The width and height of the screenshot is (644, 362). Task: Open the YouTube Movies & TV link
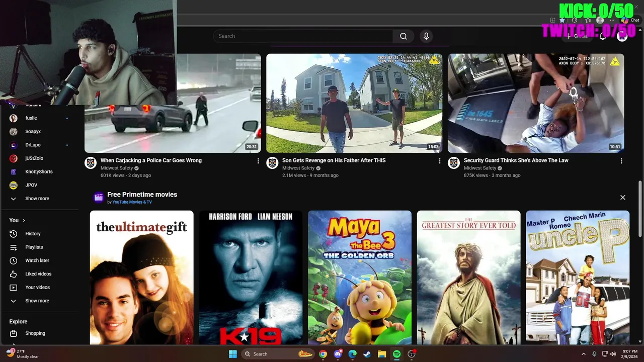(x=132, y=202)
